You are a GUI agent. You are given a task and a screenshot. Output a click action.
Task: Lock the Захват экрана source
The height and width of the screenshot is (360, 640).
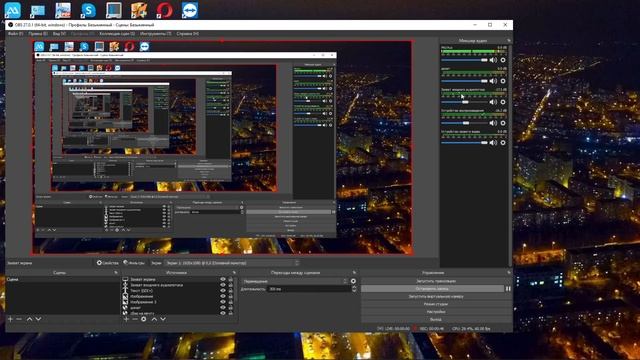coord(231,280)
